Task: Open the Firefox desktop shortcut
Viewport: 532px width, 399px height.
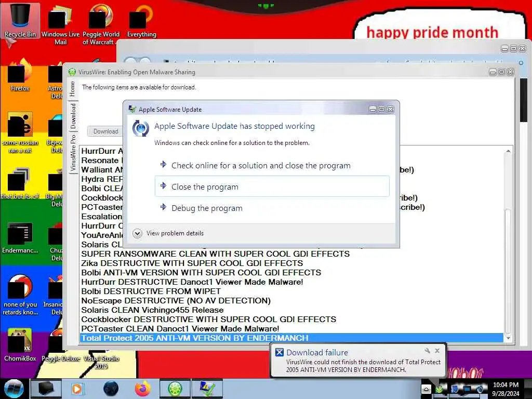Action: (20, 75)
